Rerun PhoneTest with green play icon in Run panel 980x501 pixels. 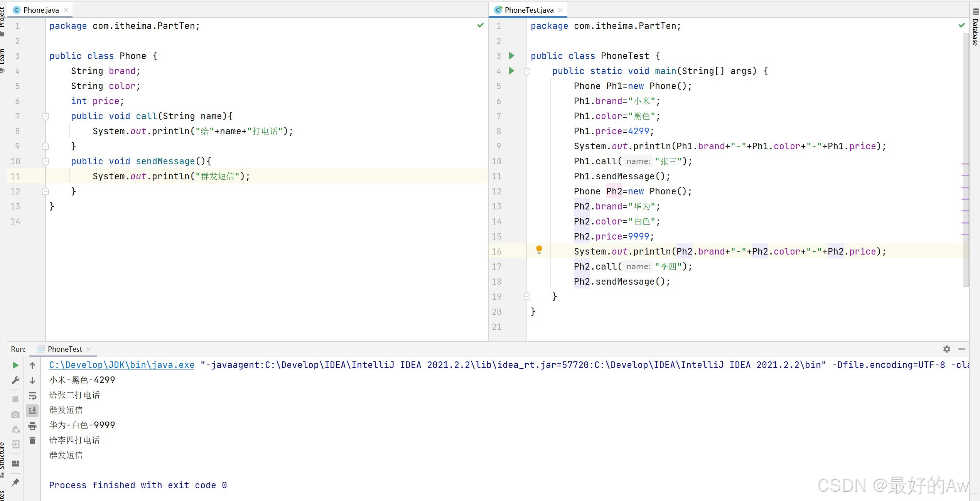[15, 365]
